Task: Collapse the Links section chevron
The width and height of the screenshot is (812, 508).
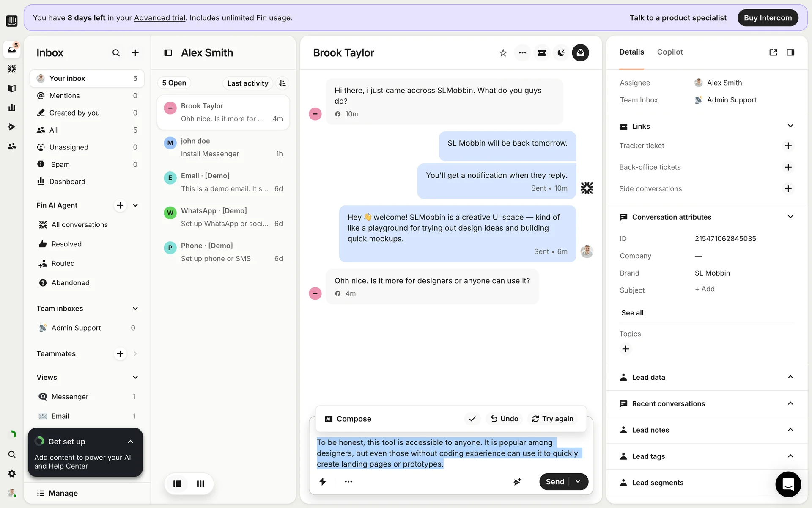Action: pyautogui.click(x=790, y=126)
